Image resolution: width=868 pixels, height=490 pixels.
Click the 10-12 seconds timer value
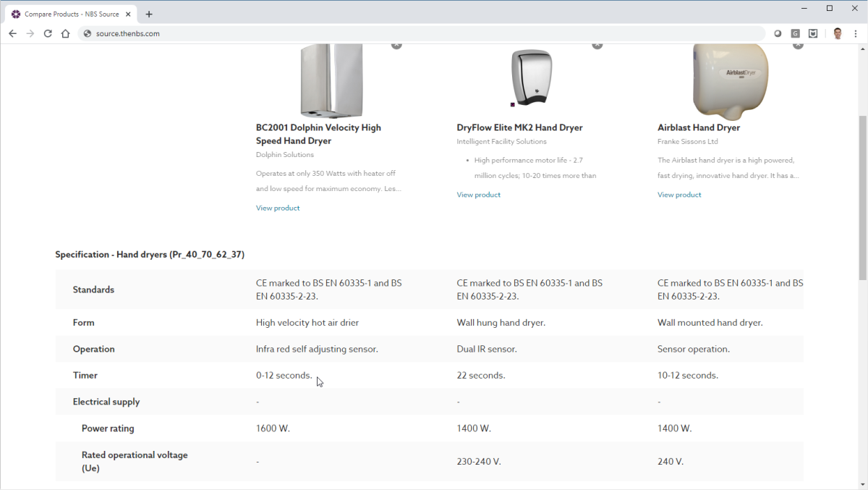click(x=688, y=376)
